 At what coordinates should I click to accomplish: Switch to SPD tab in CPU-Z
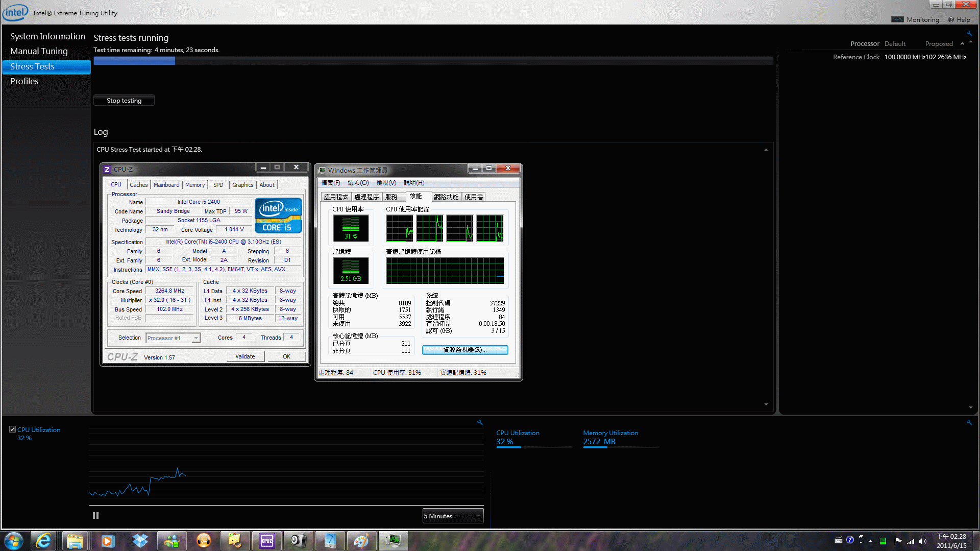(218, 185)
